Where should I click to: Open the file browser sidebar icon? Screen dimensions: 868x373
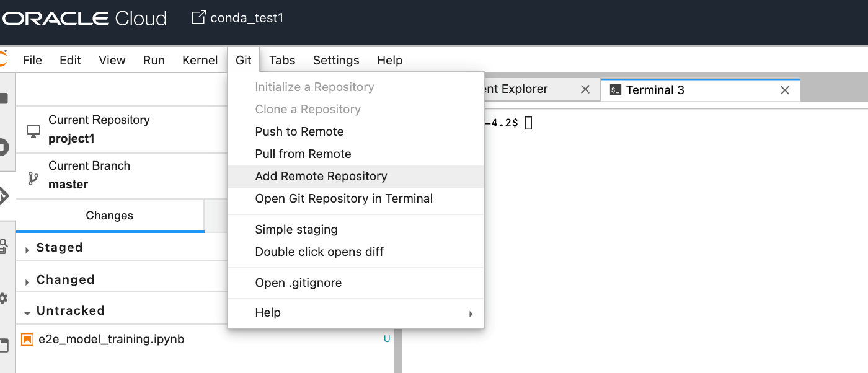[x=4, y=99]
